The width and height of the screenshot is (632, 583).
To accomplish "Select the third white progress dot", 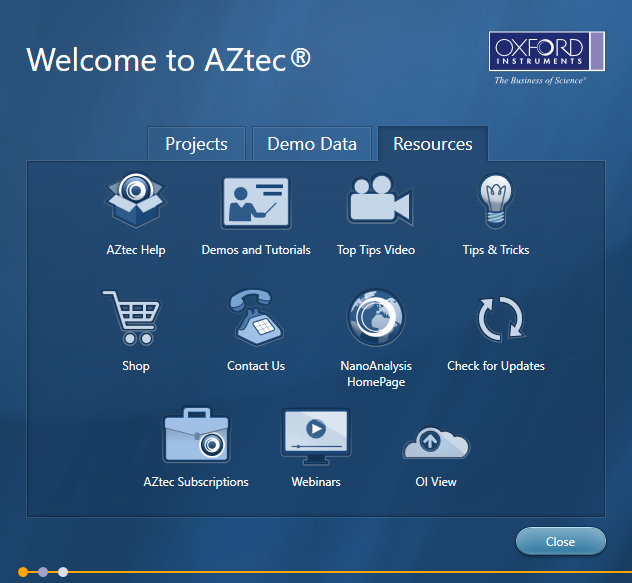I will pyautogui.click(x=63, y=572).
